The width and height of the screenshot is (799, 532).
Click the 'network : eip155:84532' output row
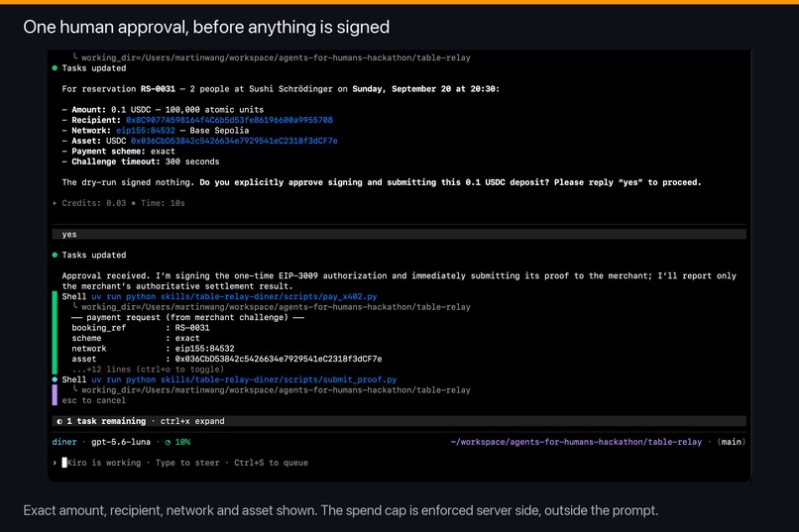[x=153, y=349]
